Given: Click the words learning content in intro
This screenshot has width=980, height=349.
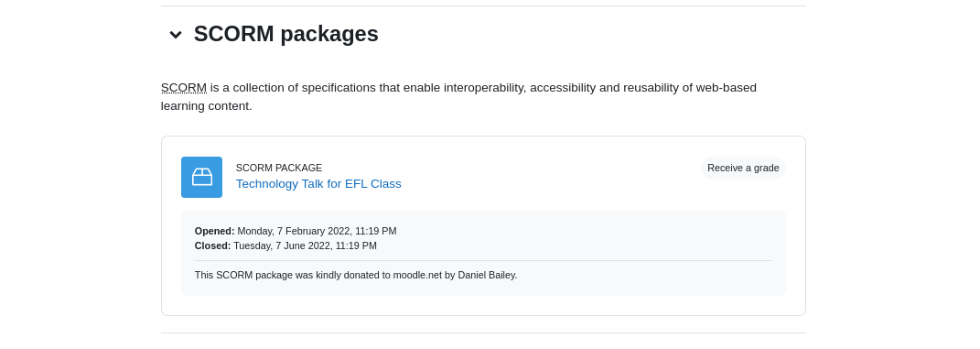Looking at the screenshot, I should (206, 105).
